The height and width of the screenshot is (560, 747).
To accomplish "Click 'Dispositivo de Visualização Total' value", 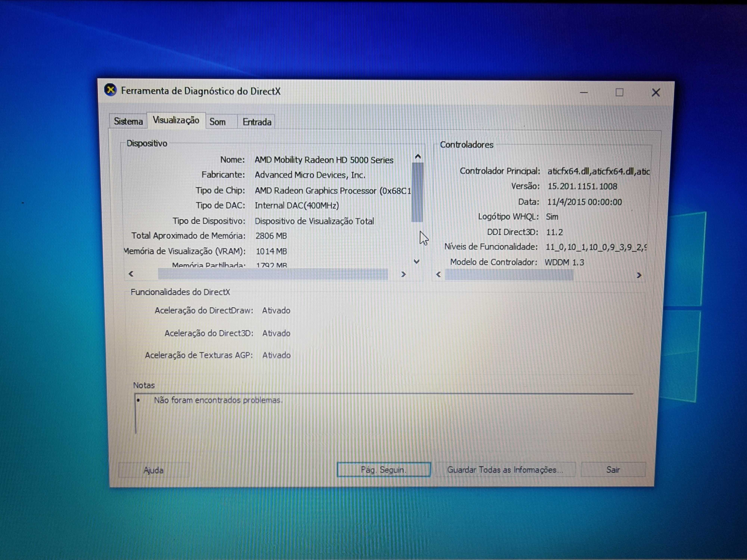I will (314, 221).
